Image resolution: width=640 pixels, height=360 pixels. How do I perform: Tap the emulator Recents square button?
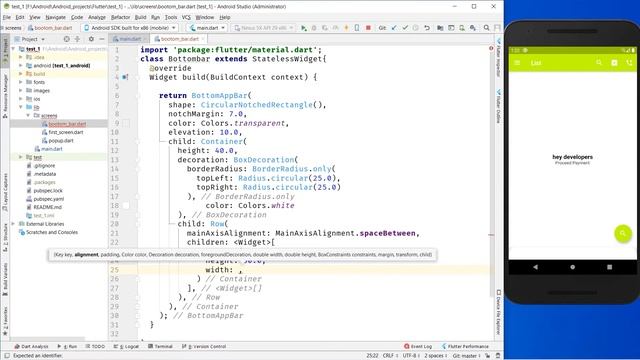[x=609, y=267]
